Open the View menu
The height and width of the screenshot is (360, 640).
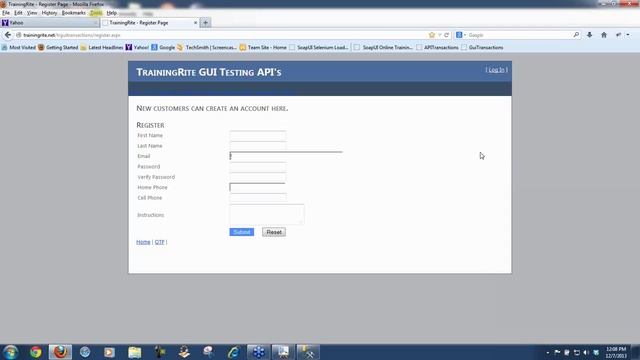(x=32, y=13)
